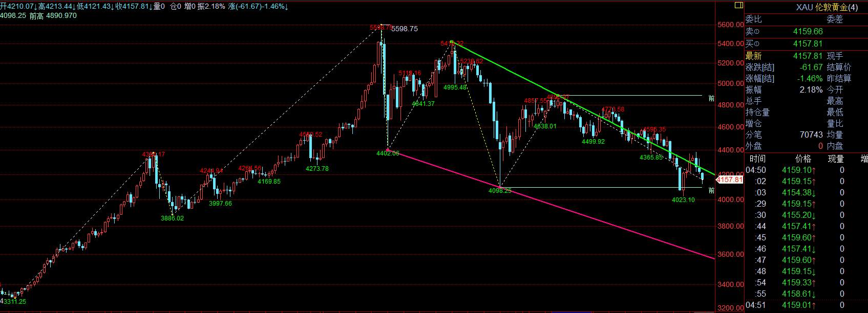Select the 04:51 tick row price 4159.01

[798, 305]
